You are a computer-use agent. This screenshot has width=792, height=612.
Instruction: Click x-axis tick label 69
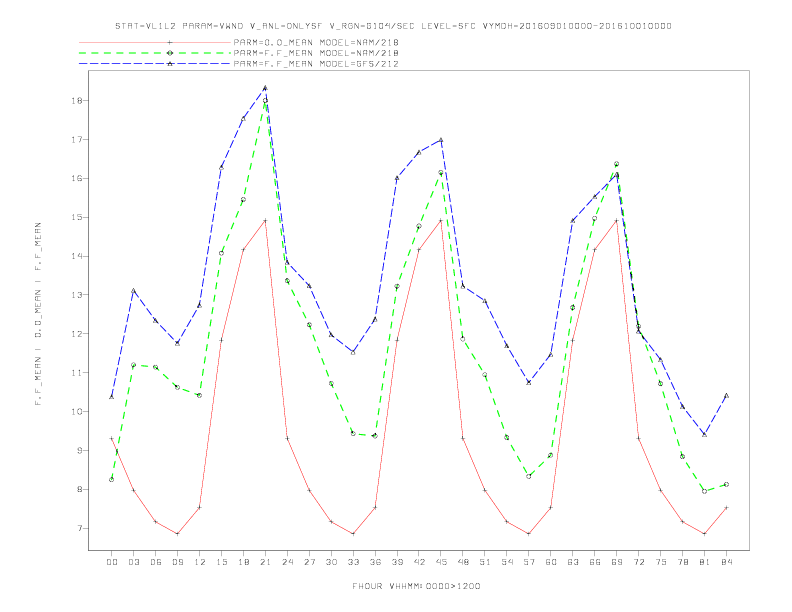pyautogui.click(x=617, y=562)
